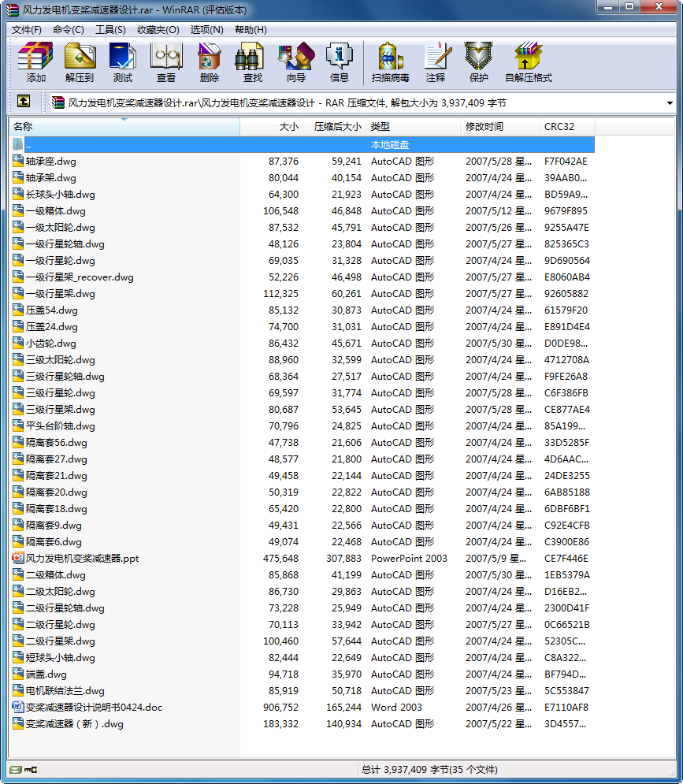
Task: Run the 测试 (Test) archive tool
Action: tap(123, 62)
